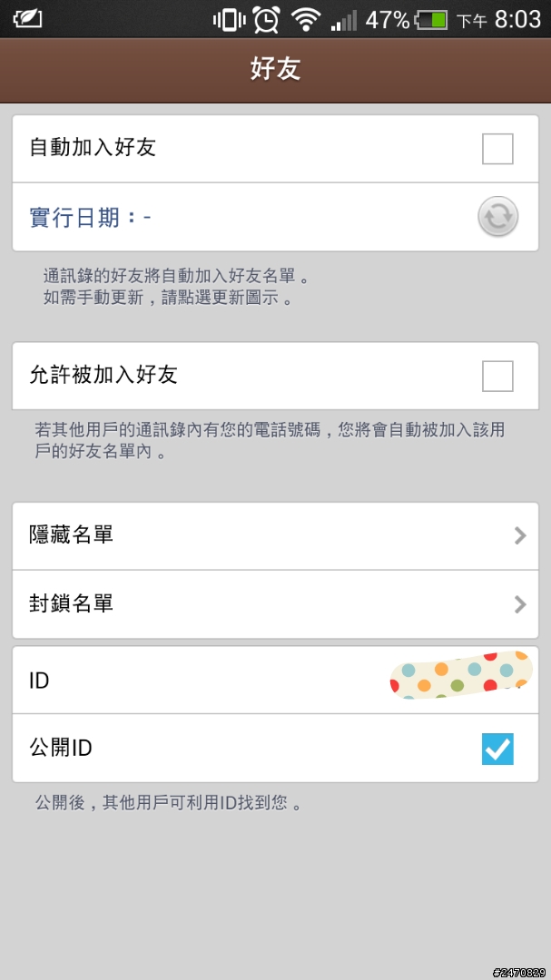Tap the refresh icon beside 實行日期
551x980 pixels.
497,216
